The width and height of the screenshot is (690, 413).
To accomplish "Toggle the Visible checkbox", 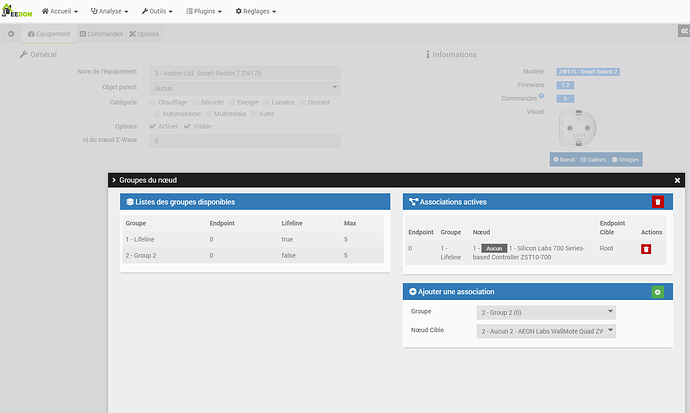I will (187, 127).
